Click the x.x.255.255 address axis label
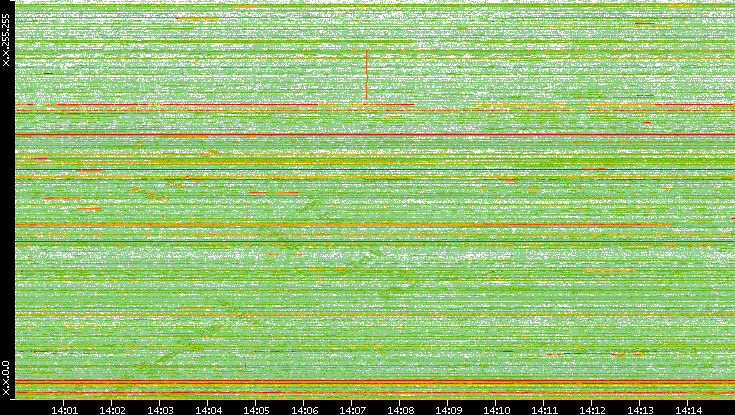735x415 pixels. point(6,40)
